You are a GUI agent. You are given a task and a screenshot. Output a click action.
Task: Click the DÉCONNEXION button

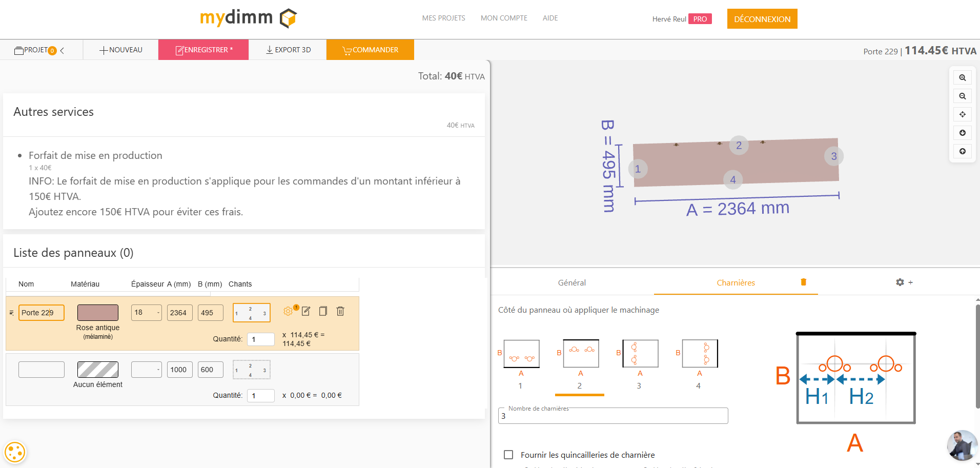(762, 19)
